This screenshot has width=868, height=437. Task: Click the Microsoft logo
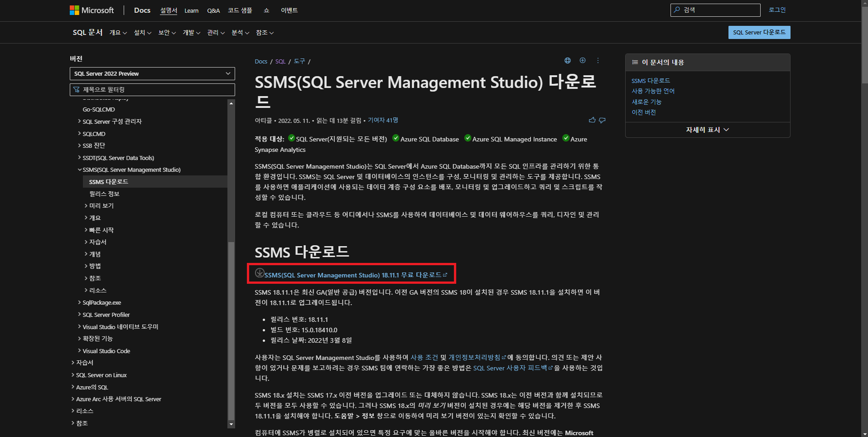[92, 10]
